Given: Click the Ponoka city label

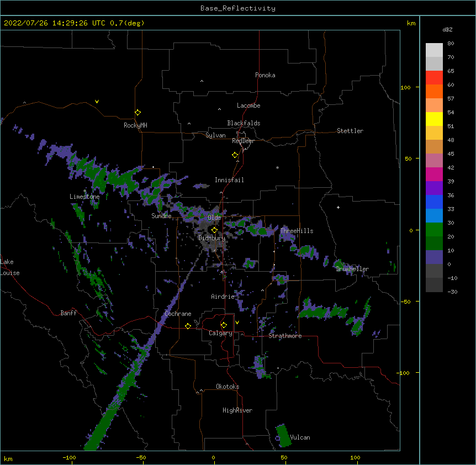Looking at the screenshot, I should tap(265, 75).
